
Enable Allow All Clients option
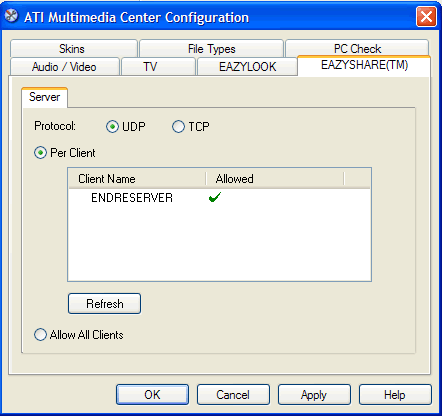tap(40, 335)
